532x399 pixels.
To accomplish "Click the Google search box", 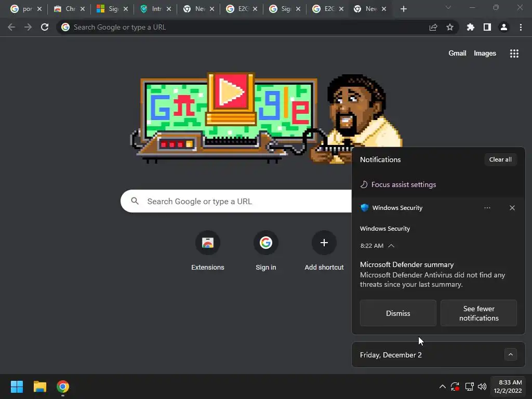I will (x=236, y=201).
